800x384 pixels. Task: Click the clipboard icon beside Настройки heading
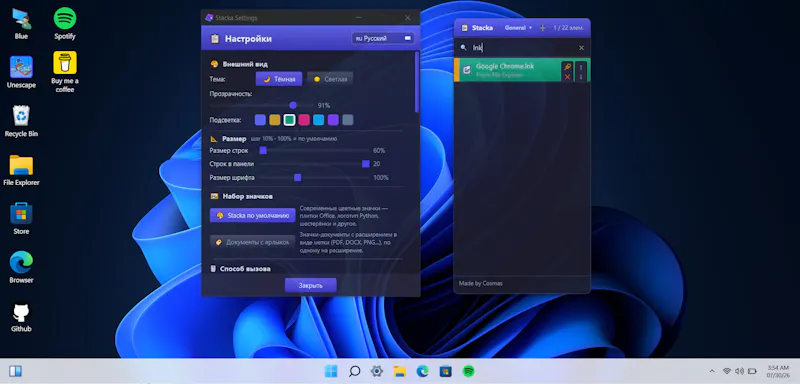coord(215,39)
